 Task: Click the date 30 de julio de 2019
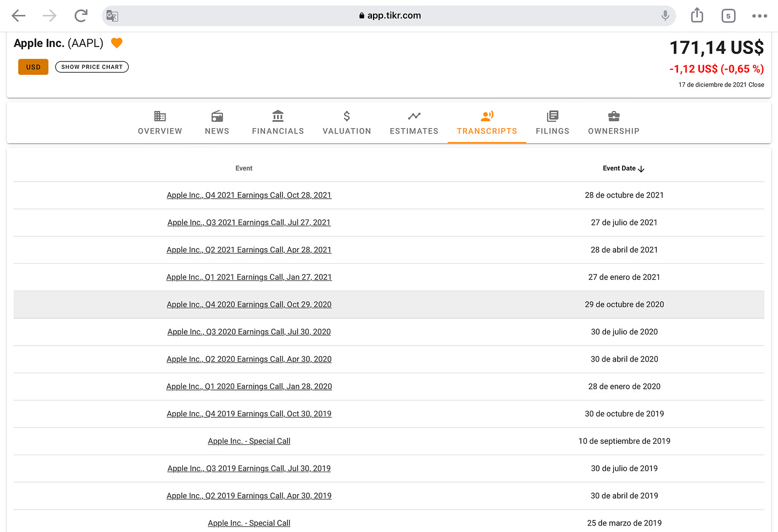click(x=624, y=468)
